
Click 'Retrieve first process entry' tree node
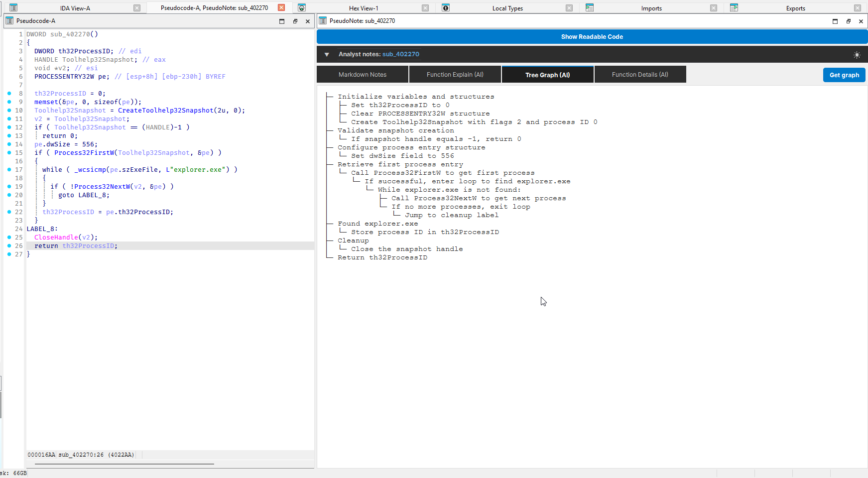coord(400,164)
